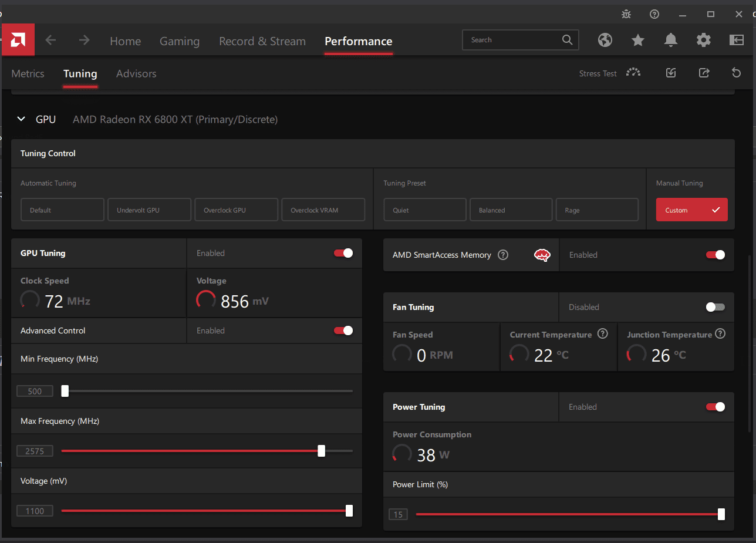Click the Stress Test gauge icon
Viewport: 756px width, 543px height.
(633, 73)
